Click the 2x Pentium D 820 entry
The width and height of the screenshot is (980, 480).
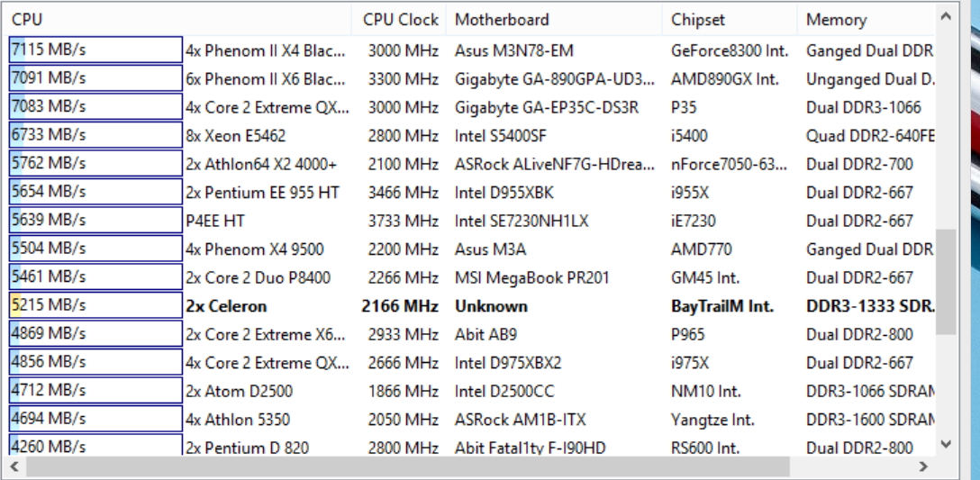pos(247,448)
